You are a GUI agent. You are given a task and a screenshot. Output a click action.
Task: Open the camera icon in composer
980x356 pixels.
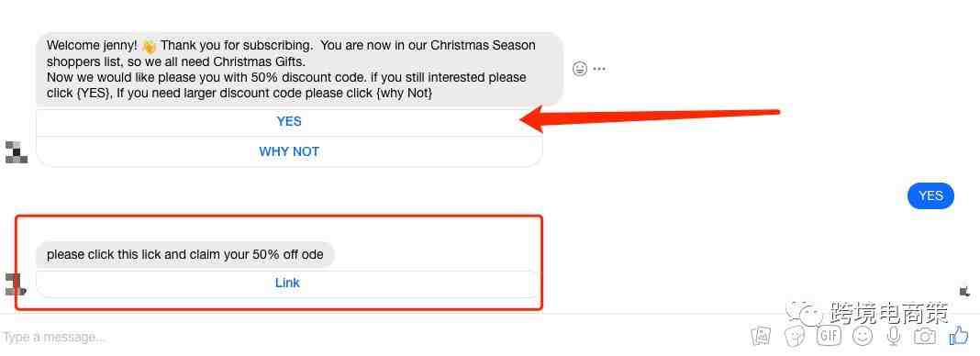pos(925,336)
